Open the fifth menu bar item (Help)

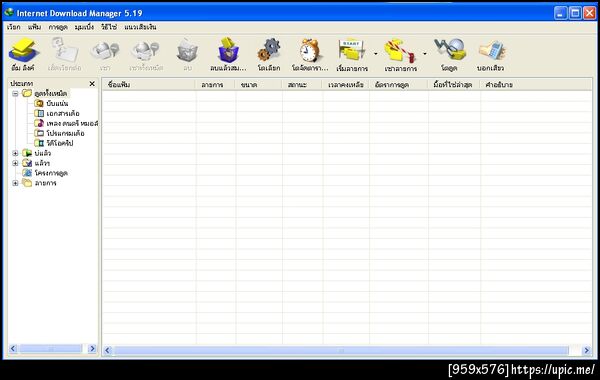pyautogui.click(x=109, y=27)
